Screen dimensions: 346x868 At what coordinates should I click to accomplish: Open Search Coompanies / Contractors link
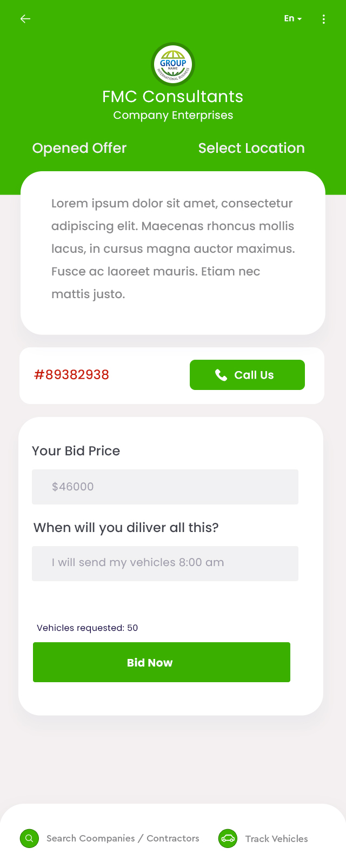pos(123,838)
